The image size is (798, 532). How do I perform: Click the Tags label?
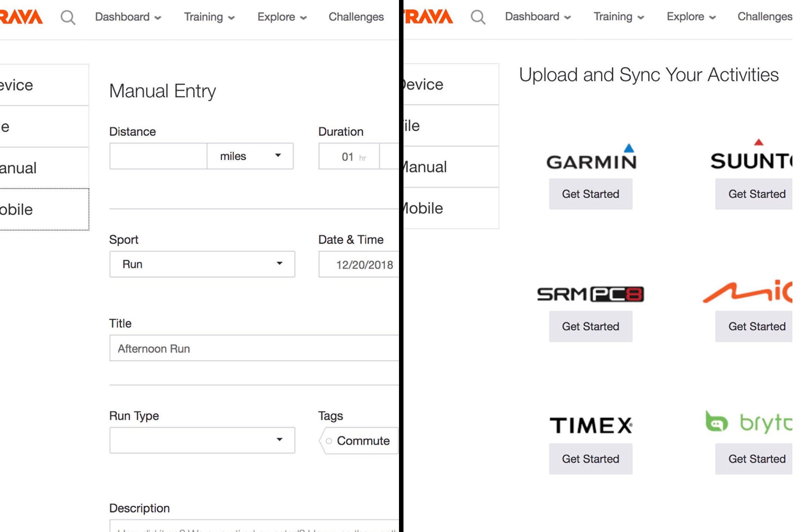point(331,416)
